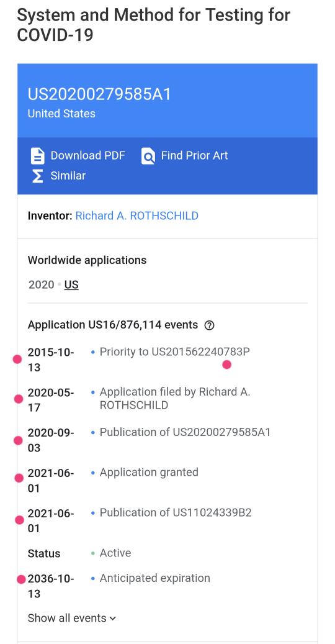Click the Download PDF document icon
335x644 pixels.
[x=37, y=156]
